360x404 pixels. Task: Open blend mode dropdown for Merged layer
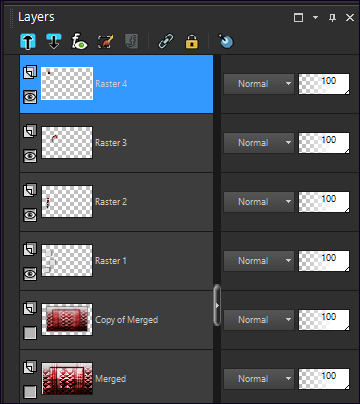click(x=259, y=379)
